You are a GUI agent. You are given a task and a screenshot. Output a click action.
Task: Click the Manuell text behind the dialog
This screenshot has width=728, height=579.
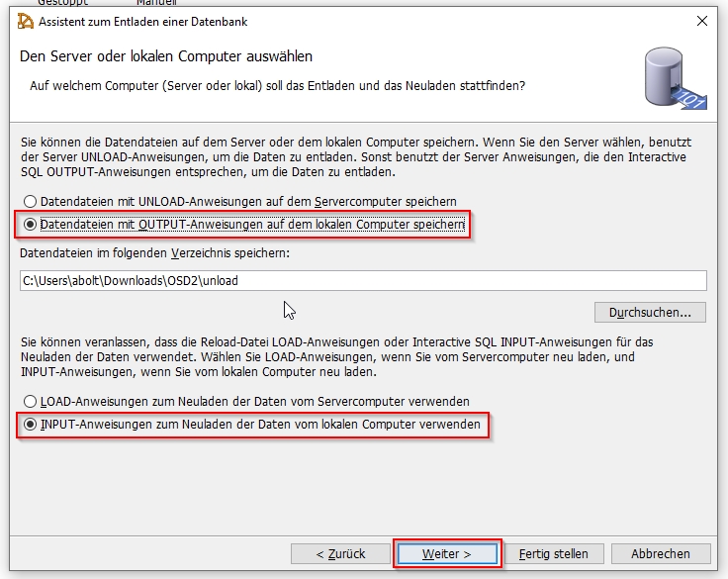[155, 3]
